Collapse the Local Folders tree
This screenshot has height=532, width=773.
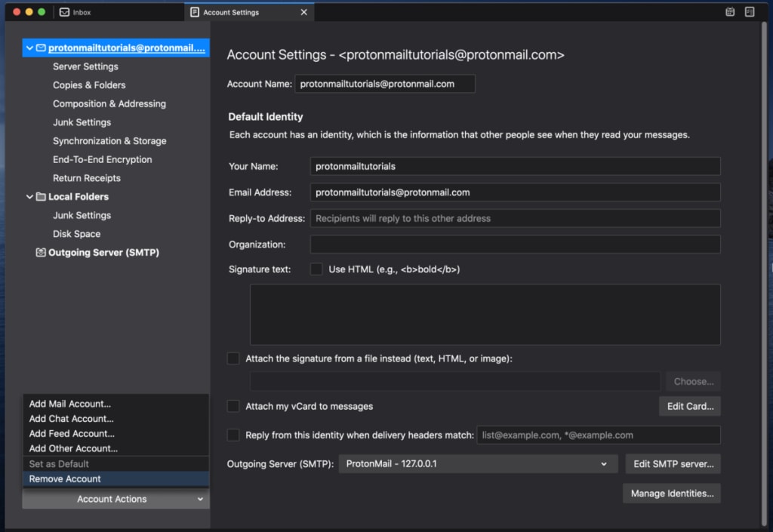(29, 196)
